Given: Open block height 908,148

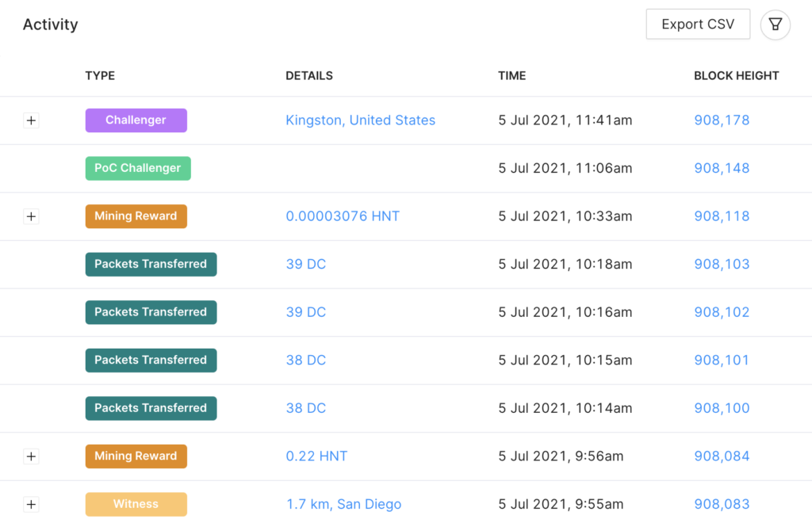Looking at the screenshot, I should tap(721, 168).
